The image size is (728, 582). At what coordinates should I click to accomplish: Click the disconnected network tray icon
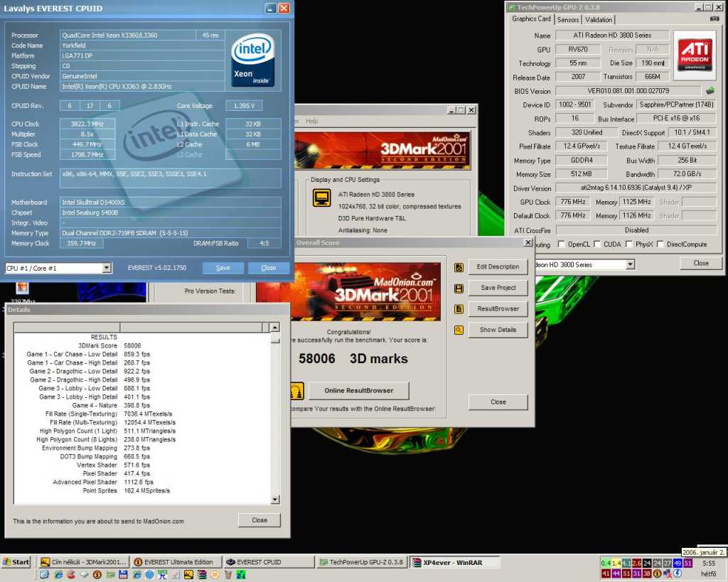tap(668, 573)
